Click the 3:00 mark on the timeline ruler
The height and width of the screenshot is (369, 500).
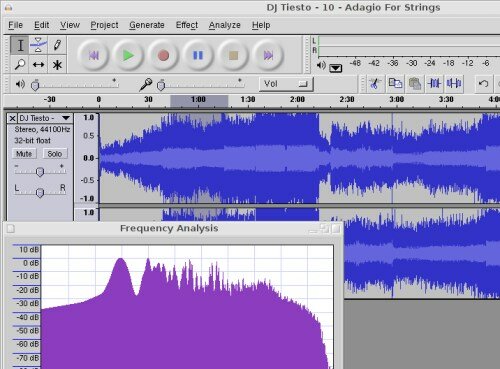396,99
